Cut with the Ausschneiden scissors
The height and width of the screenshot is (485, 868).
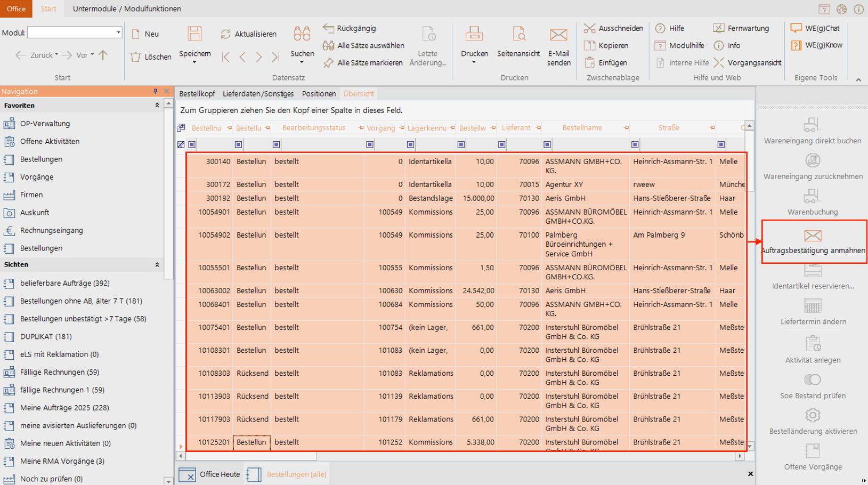point(589,28)
